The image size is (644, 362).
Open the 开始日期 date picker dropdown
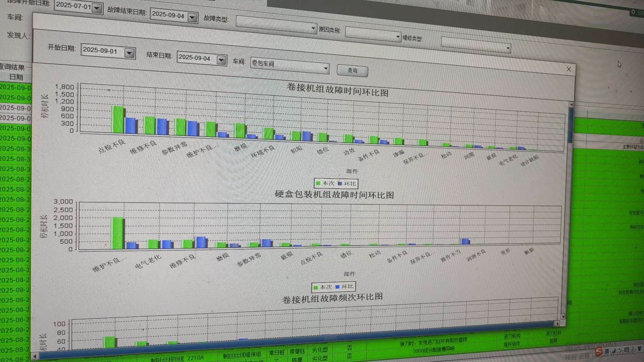click(129, 53)
